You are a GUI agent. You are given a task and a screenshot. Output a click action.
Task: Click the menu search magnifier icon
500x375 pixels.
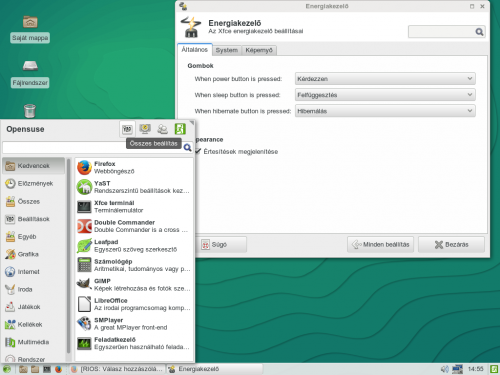(187, 147)
